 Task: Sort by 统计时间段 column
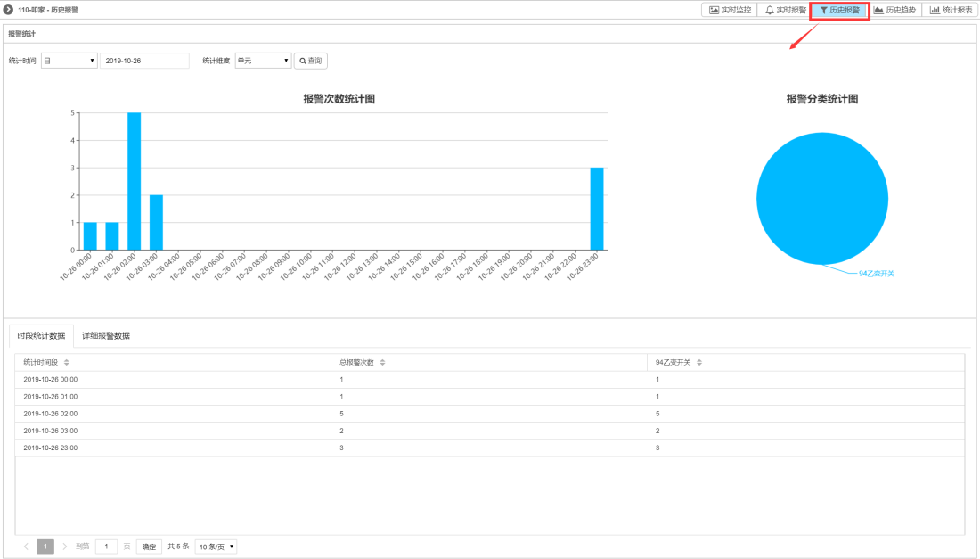tap(67, 362)
